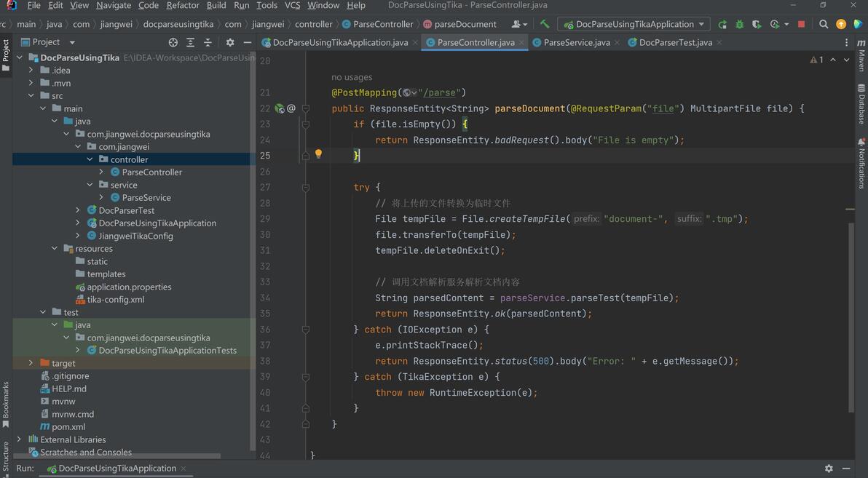Toggle the Structure tool window
Viewport: 868px width, 478px height.
[6, 457]
